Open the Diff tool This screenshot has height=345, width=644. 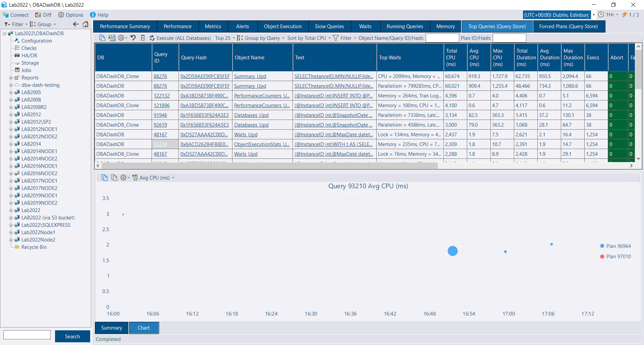click(x=43, y=15)
